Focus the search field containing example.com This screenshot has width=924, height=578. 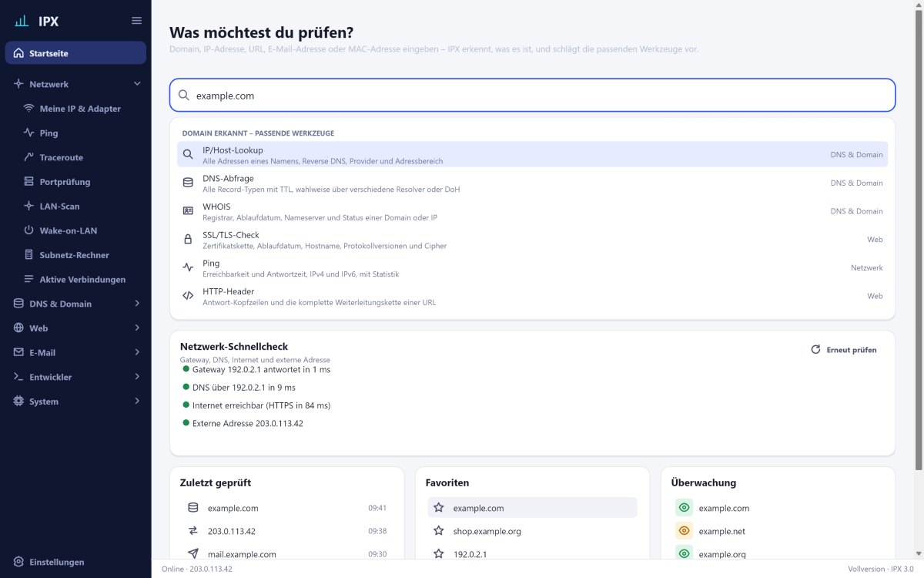[x=532, y=96]
